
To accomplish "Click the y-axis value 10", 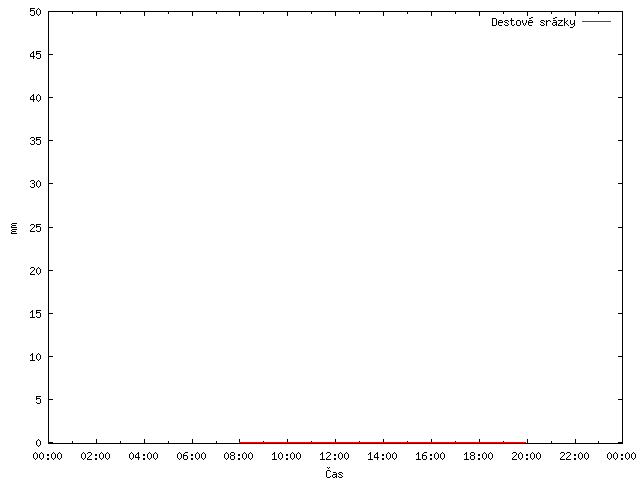I will tap(36, 357).
